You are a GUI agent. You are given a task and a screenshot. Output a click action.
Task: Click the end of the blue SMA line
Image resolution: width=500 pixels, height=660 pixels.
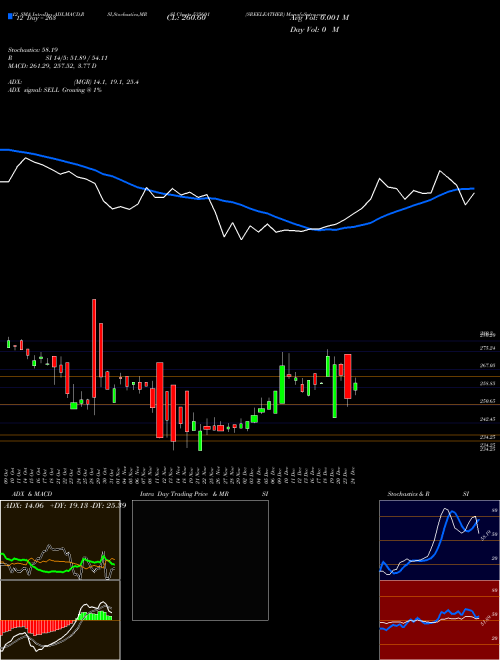pyautogui.click(x=473, y=189)
